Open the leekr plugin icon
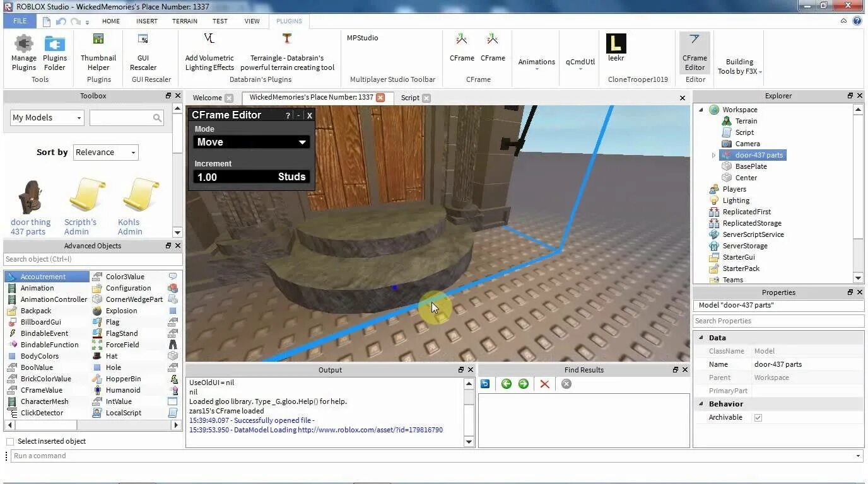This screenshot has width=868, height=484. (x=616, y=48)
